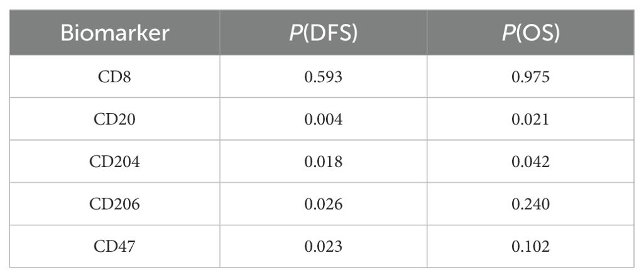Screen dimensions: 644x277
Task: Click the 0.026 DFS value
Action: (324, 204)
